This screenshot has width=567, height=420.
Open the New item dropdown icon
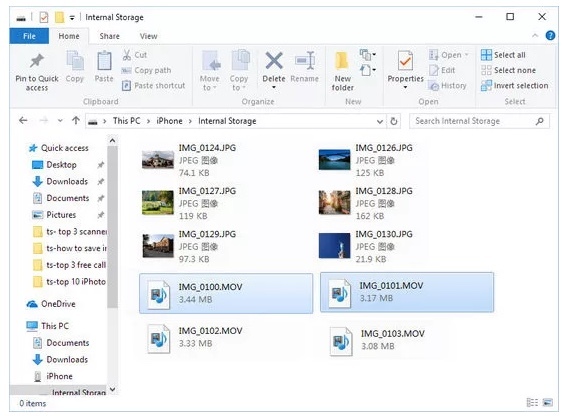368,55
